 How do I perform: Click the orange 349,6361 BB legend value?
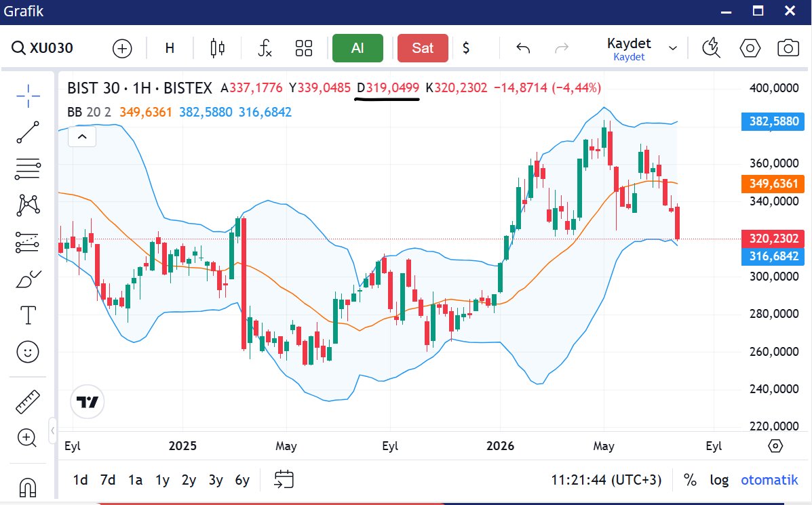(146, 113)
